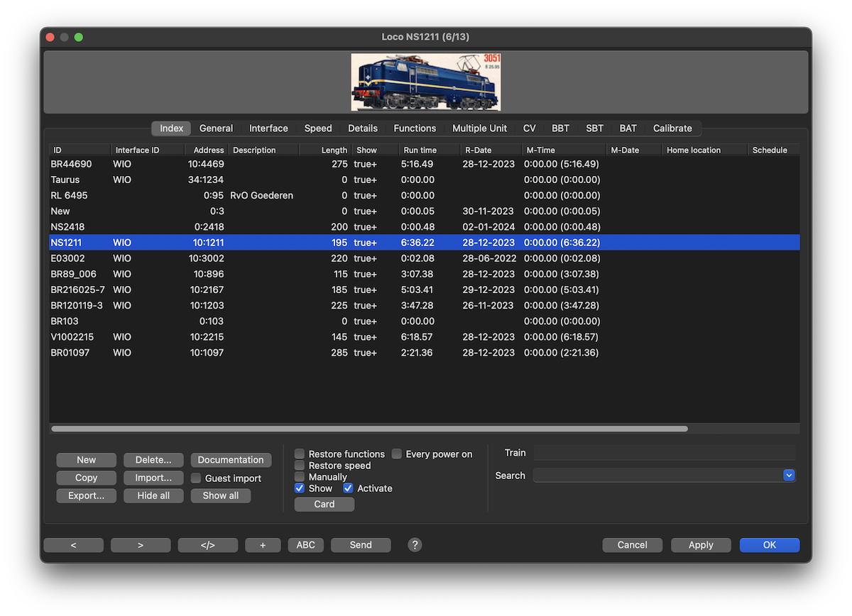Enable Every power on checkbox

tap(397, 454)
